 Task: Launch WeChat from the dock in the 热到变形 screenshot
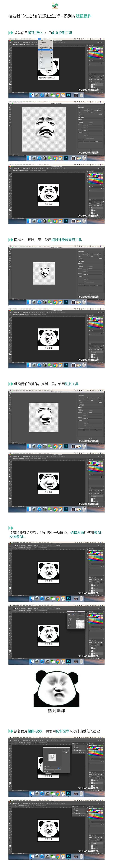50,221
